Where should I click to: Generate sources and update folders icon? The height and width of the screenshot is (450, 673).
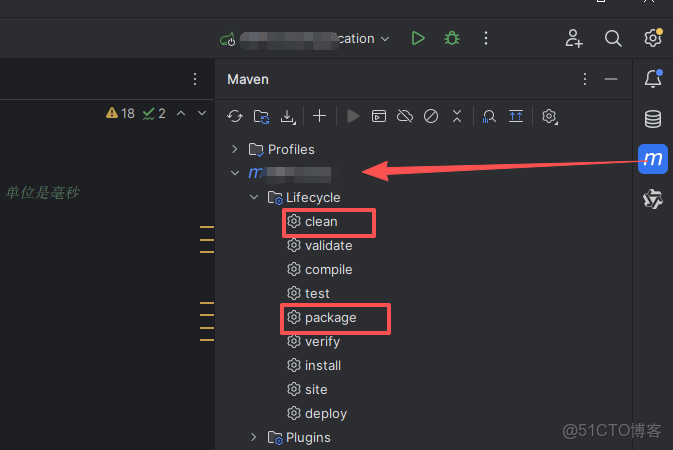coord(261,116)
